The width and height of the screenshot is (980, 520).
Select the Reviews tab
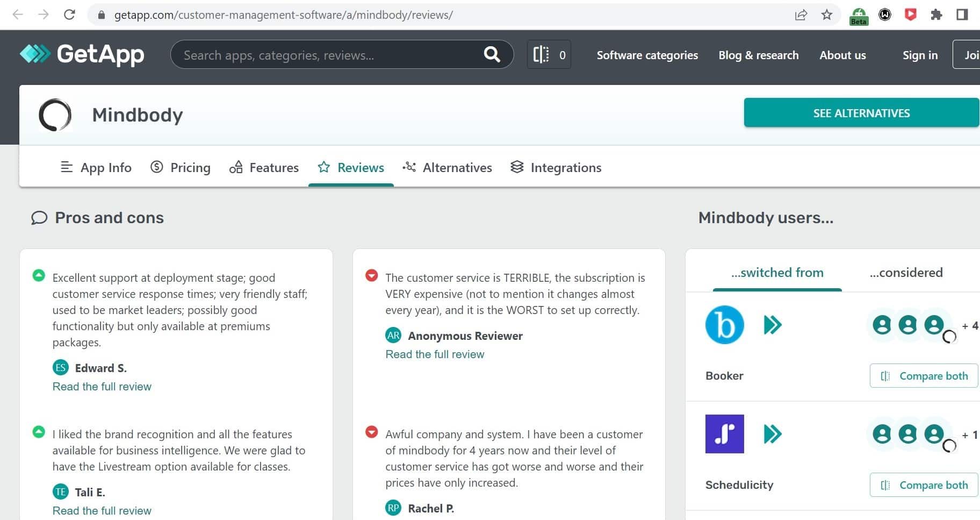pyautogui.click(x=351, y=168)
